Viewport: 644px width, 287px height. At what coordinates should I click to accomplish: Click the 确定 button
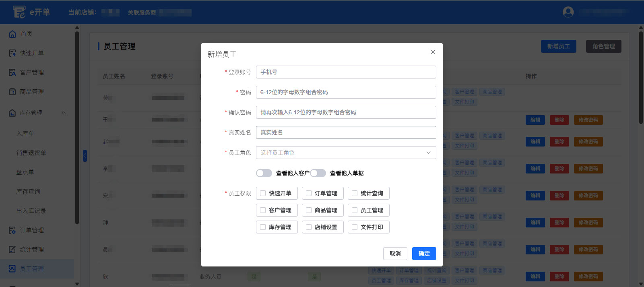pos(424,254)
